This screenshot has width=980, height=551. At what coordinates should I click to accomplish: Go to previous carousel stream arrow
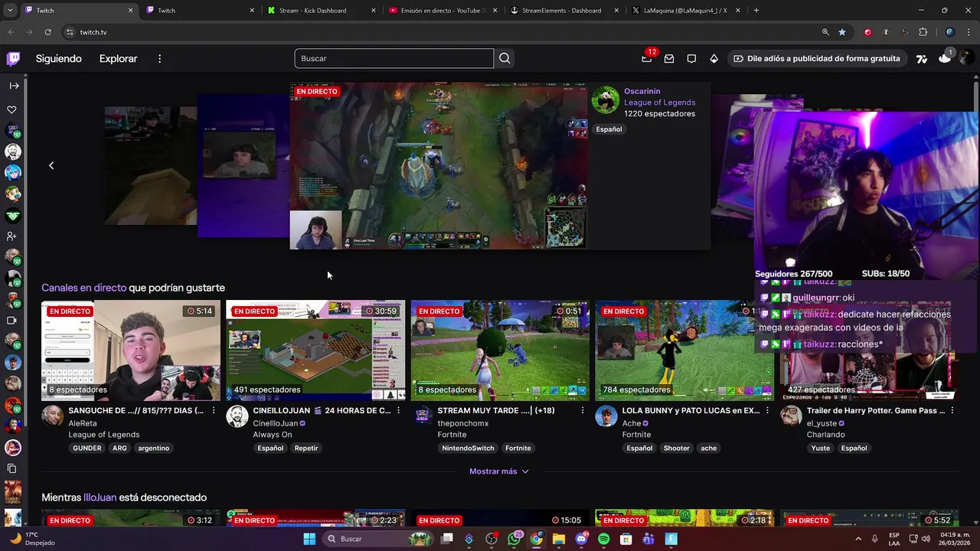(x=51, y=165)
